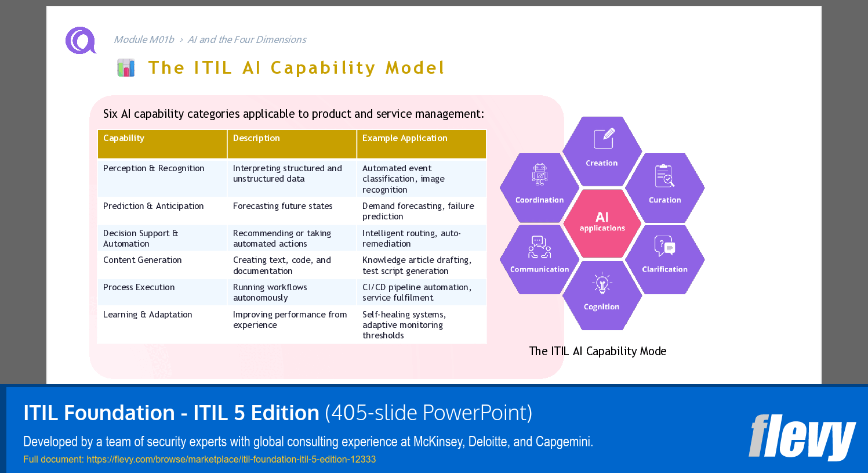
Task: Click the Description column header
Action: click(x=292, y=144)
